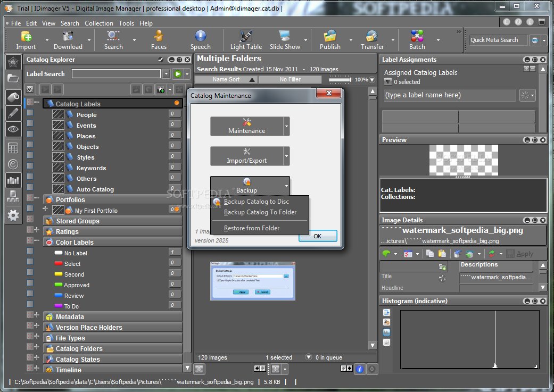
Task: Click the label name input field
Action: (x=450, y=95)
